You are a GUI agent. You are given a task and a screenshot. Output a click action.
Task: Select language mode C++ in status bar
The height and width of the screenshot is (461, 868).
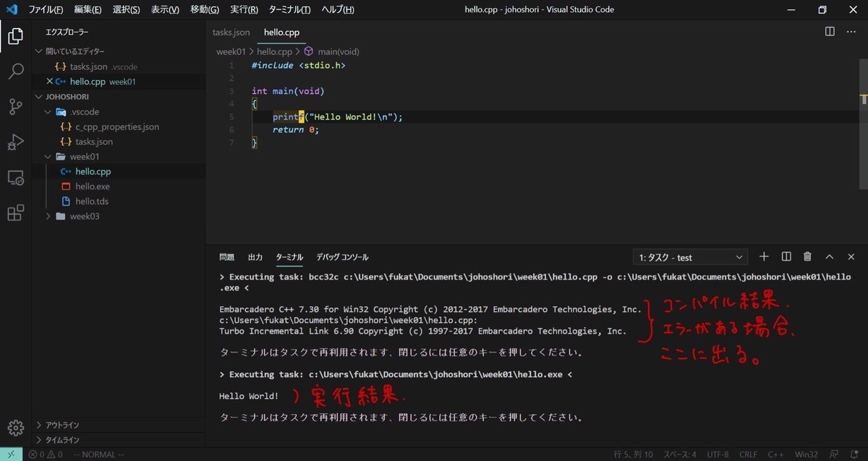tap(775, 454)
